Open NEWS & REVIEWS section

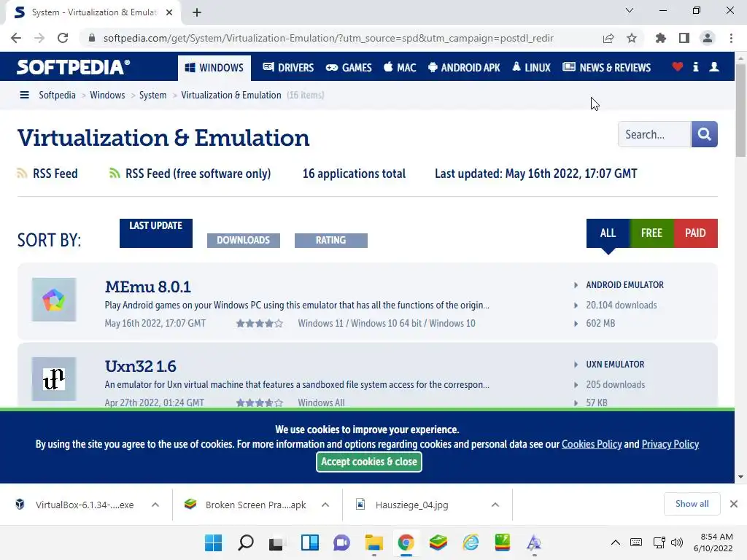point(606,68)
